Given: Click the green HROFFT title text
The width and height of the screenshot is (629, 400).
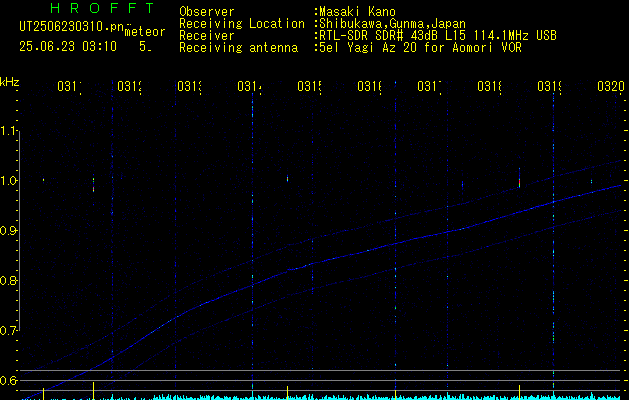Looking at the screenshot, I should pyautogui.click(x=102, y=8).
